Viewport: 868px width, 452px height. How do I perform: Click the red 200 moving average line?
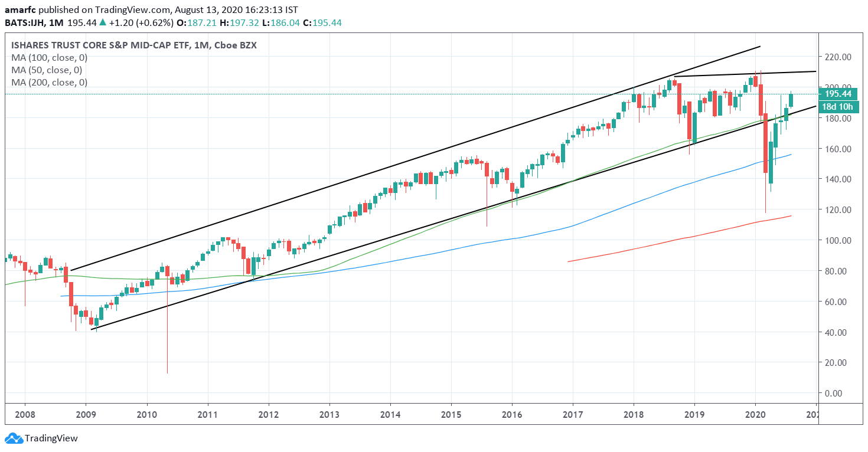click(x=679, y=238)
